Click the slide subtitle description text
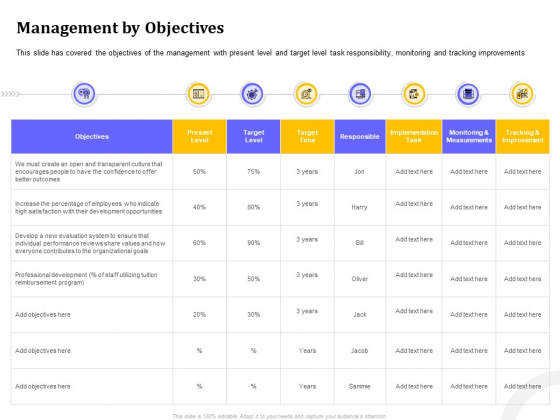560x420 pixels. tap(270, 53)
